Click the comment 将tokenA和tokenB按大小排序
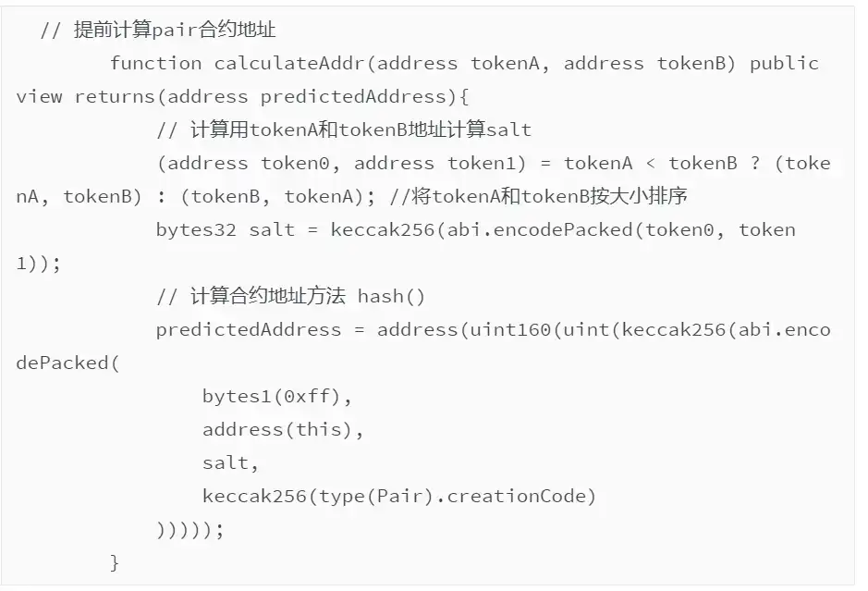The image size is (868, 591). coord(539,196)
